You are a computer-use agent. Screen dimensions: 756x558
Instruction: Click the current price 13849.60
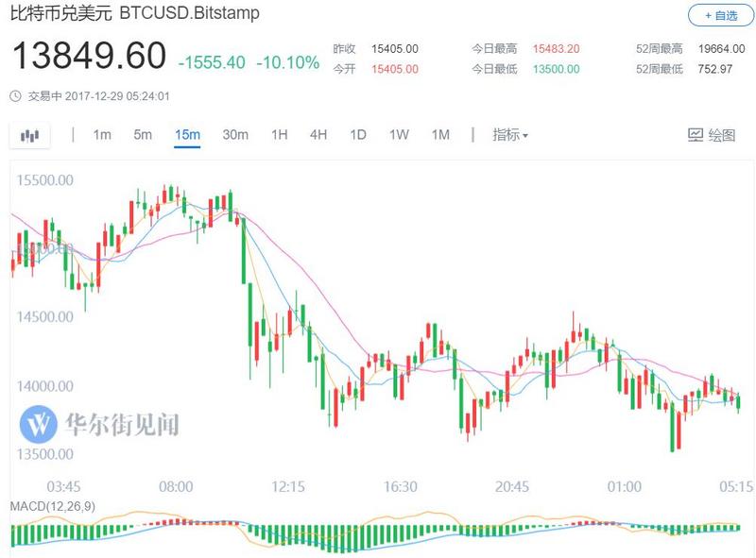[89, 57]
